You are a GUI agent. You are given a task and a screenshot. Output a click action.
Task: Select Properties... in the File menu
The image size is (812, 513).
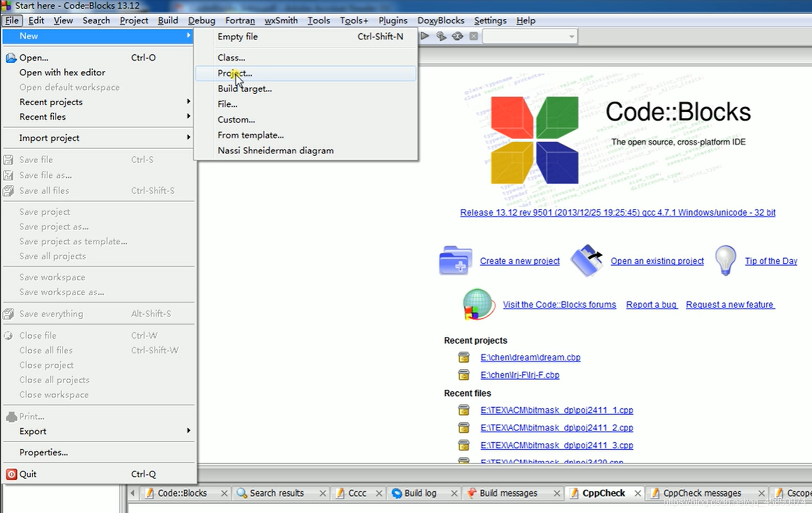(x=98, y=453)
